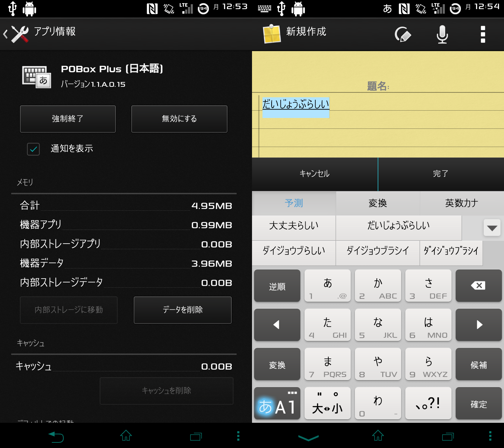The width and height of the screenshot is (504, 448).
Task: Tap the 完了 done button
Action: pos(441,174)
